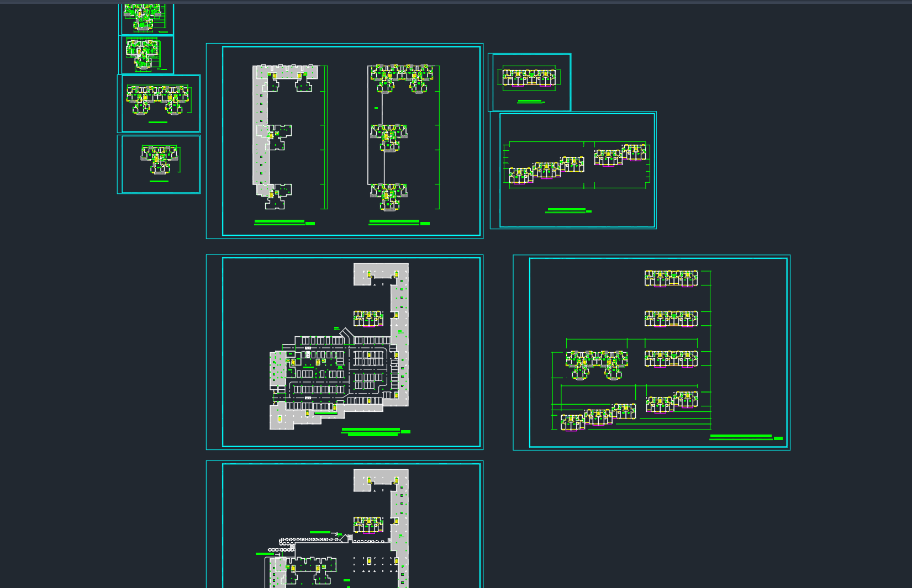Screen dimensions: 912x588
Task: Select the sheet with stepped row of buildings
Action: tap(573, 171)
